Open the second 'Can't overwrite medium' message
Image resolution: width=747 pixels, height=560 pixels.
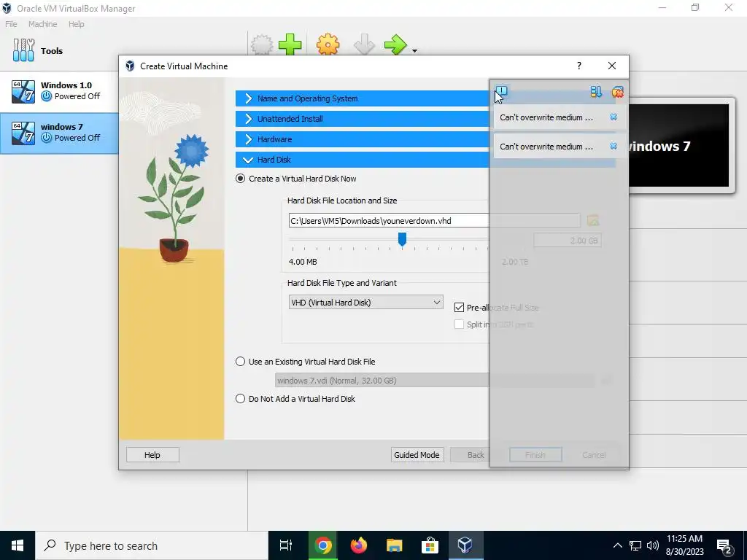[x=546, y=147]
